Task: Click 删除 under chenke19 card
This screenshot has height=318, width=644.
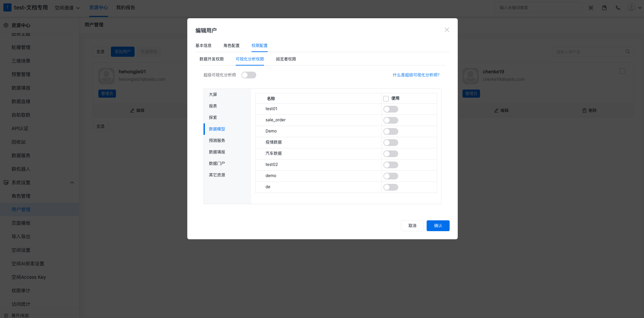Action: pyautogui.click(x=589, y=111)
